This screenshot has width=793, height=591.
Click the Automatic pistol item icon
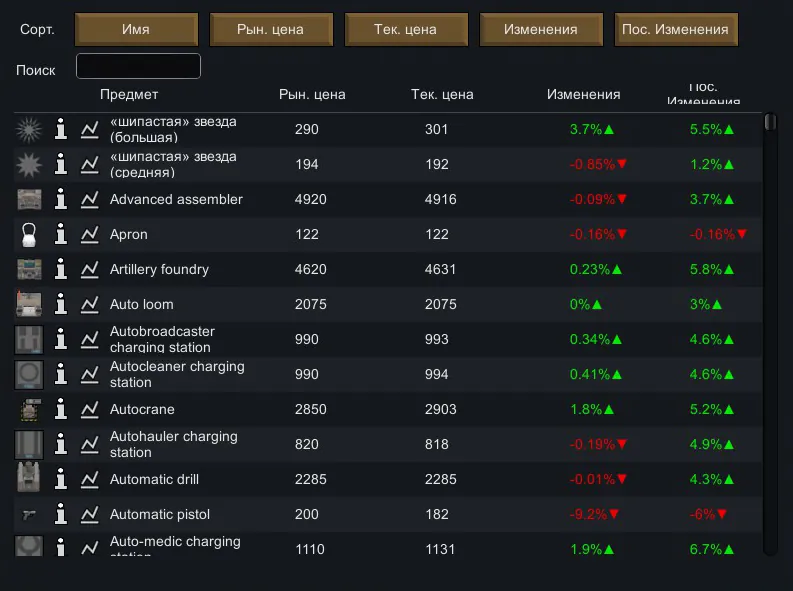[29, 514]
